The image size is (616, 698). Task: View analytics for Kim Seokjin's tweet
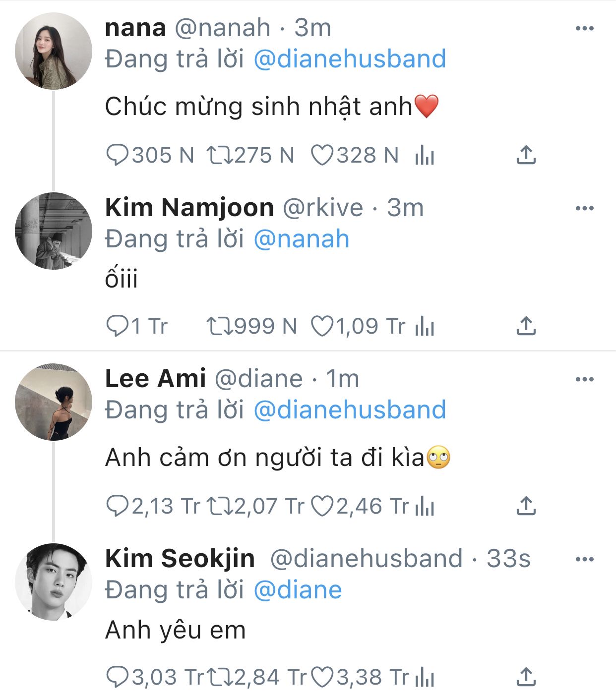(425, 677)
